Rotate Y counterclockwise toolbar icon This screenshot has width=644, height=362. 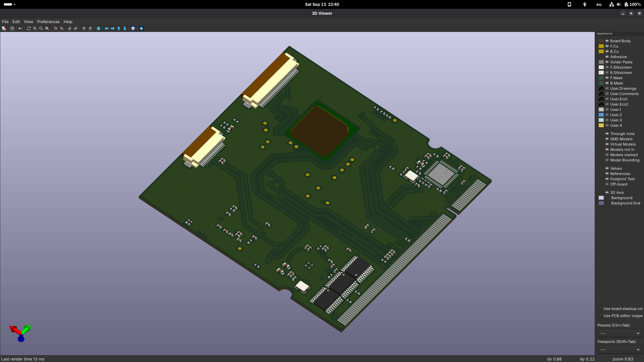tap(76, 28)
